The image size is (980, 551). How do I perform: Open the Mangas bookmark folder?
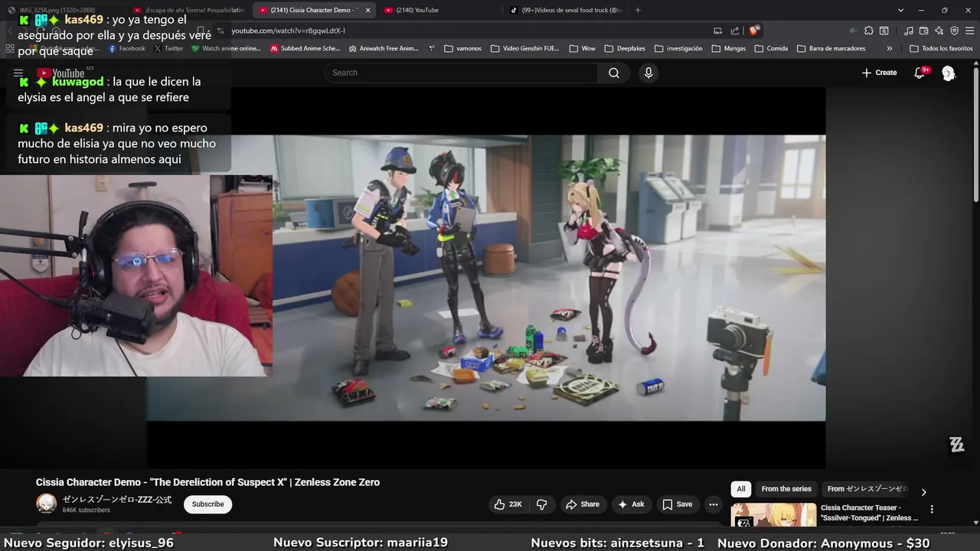coord(729,48)
